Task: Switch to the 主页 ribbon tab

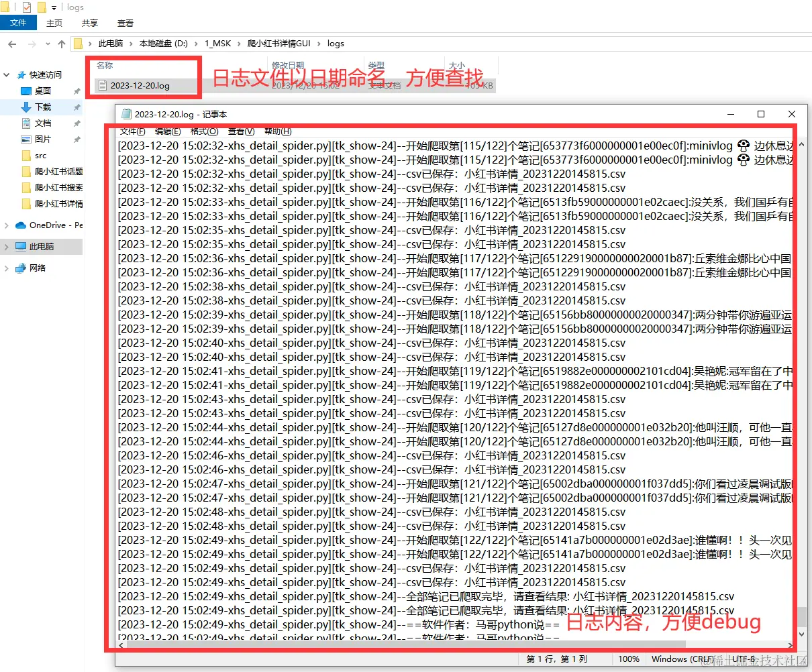Action: [x=54, y=23]
